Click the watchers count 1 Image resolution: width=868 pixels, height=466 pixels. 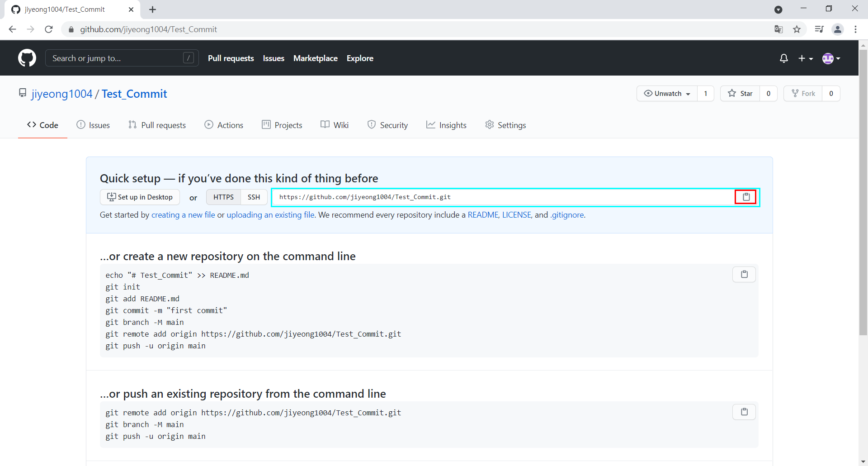coord(706,93)
